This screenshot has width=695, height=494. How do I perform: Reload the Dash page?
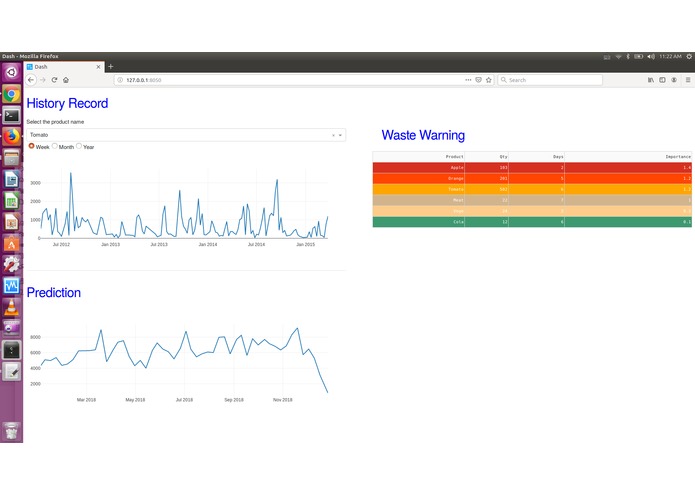coord(54,80)
